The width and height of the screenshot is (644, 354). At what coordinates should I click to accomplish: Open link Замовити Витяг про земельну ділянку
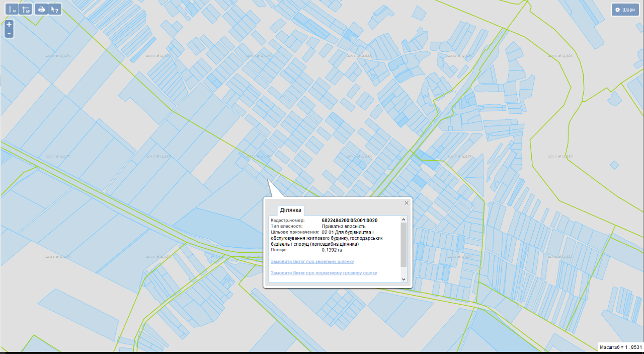point(312,261)
